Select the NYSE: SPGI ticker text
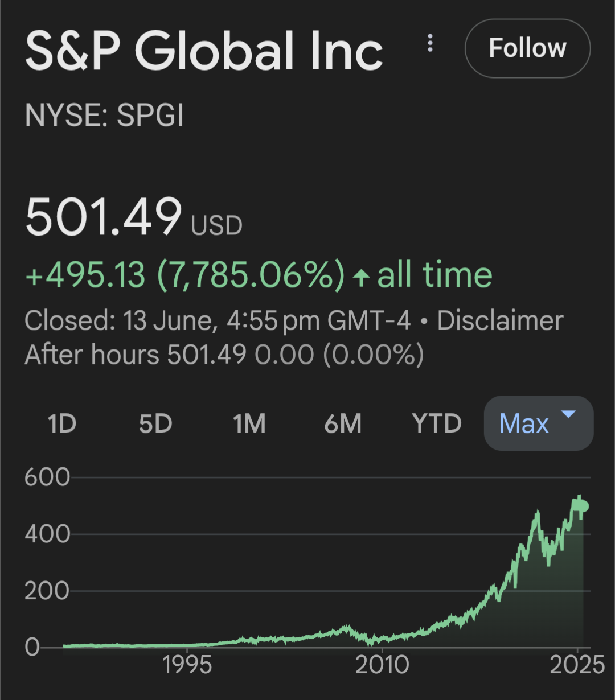Image resolution: width=615 pixels, height=700 pixels. (104, 116)
